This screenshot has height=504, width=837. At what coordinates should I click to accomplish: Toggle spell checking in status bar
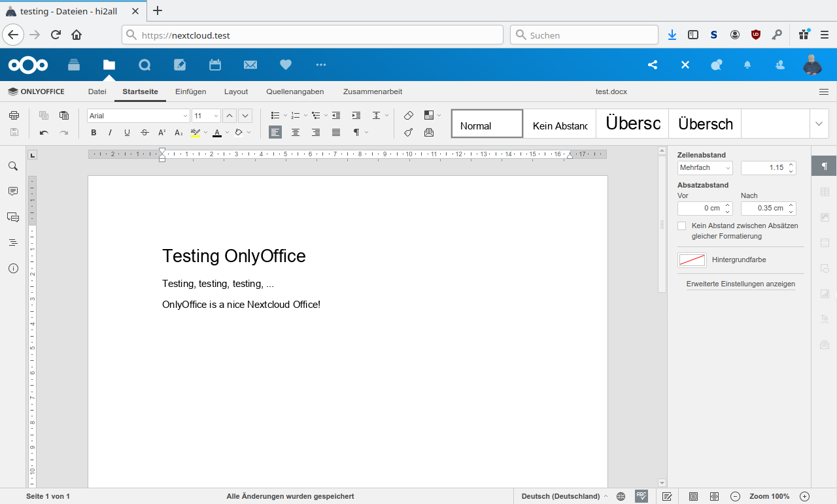point(641,496)
